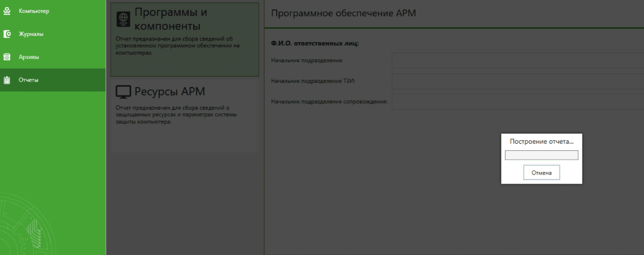Activate the Начальник подразделения сопровождения field
The width and height of the screenshot is (644, 255).
517,102
